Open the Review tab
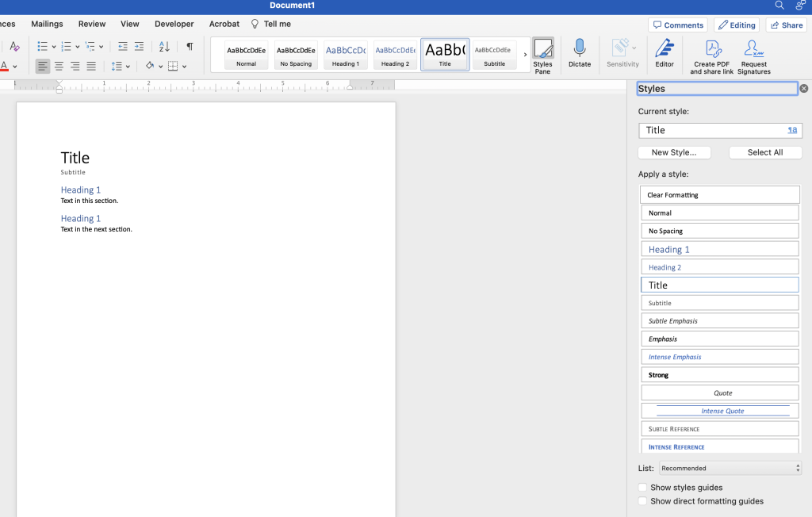Image resolution: width=812 pixels, height=517 pixels. (92, 24)
